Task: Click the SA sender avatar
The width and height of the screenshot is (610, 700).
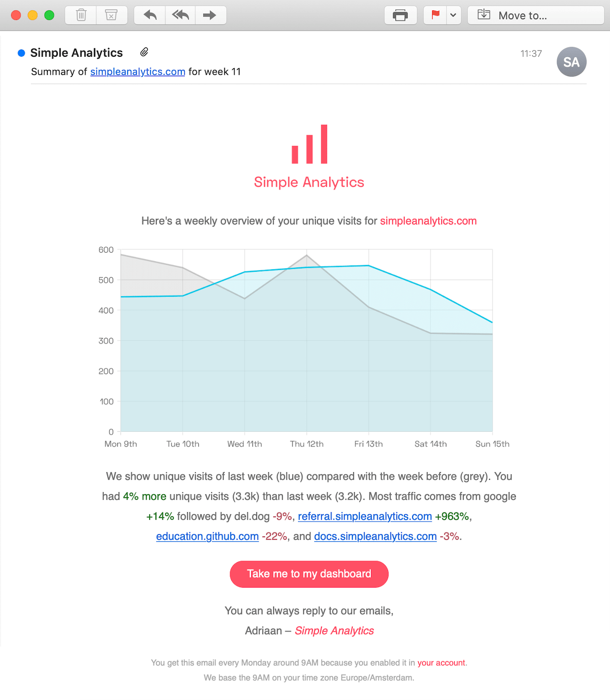Action: point(571,62)
